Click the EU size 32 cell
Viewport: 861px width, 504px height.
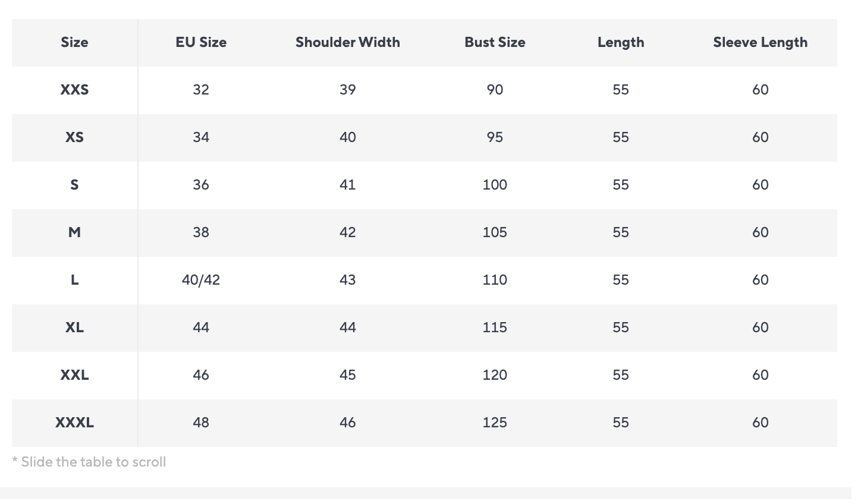click(x=201, y=90)
